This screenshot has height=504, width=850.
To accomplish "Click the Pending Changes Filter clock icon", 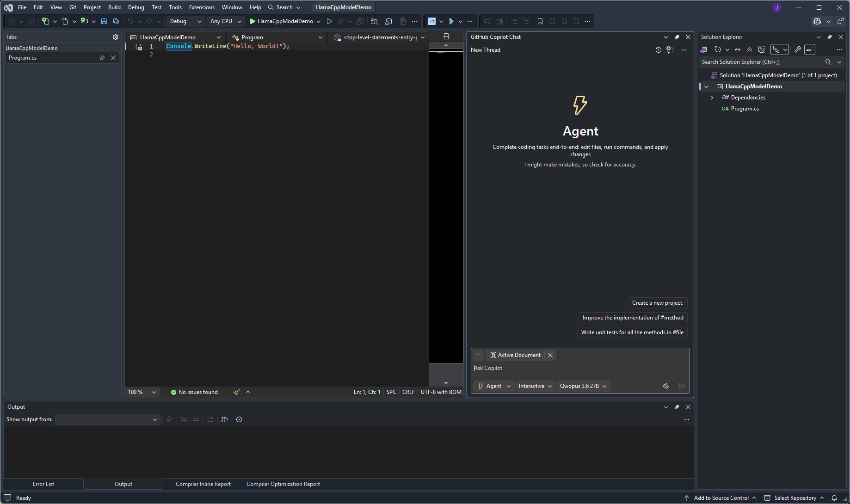I will coord(718,49).
